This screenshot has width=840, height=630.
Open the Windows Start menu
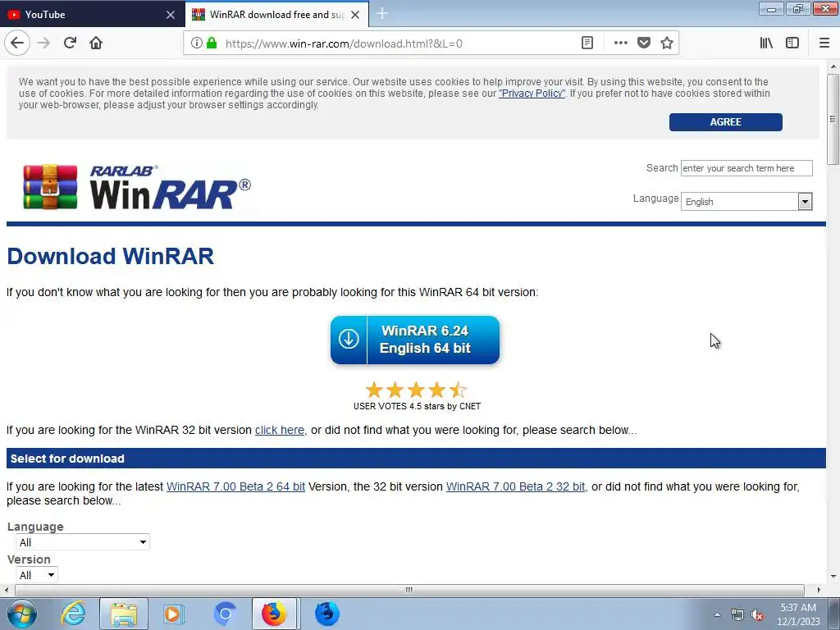coord(22,614)
